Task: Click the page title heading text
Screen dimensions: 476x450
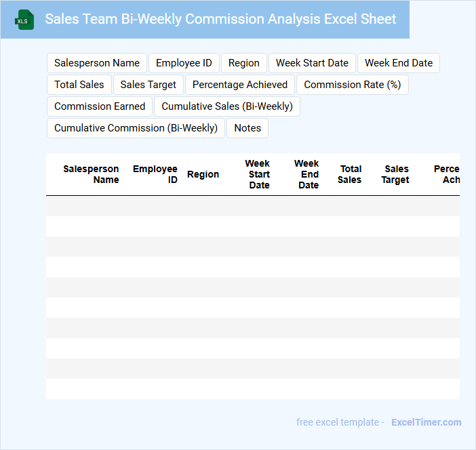Action: click(220, 19)
